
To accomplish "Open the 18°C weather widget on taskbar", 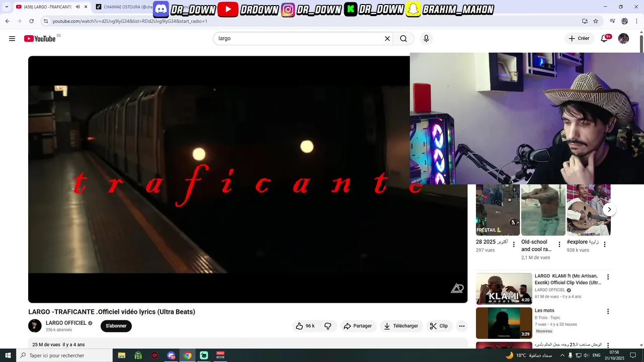I will 530,355.
